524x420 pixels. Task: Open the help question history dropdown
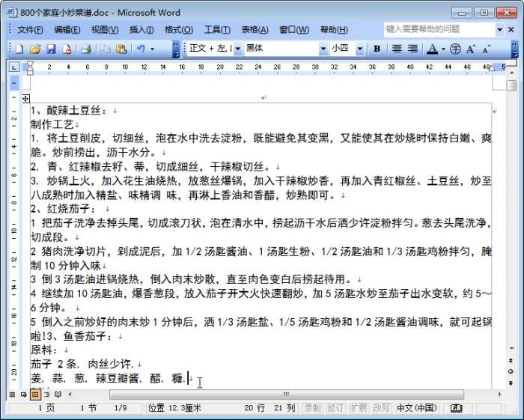point(499,30)
